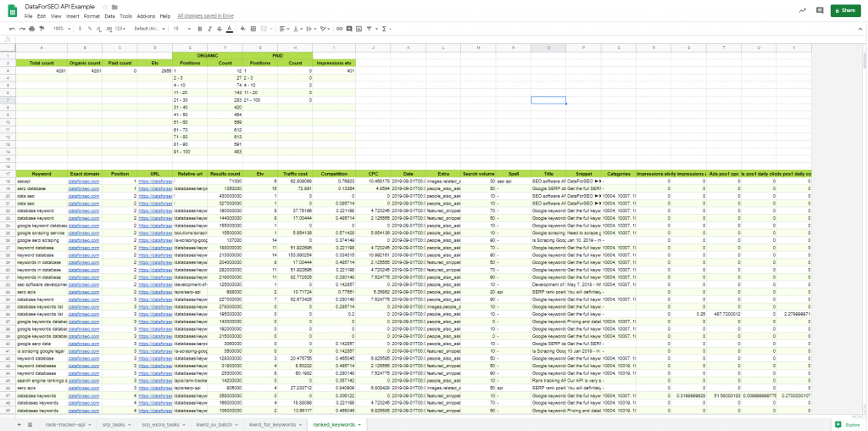
Task: Open the more number formats dropdown
Action: (x=120, y=29)
